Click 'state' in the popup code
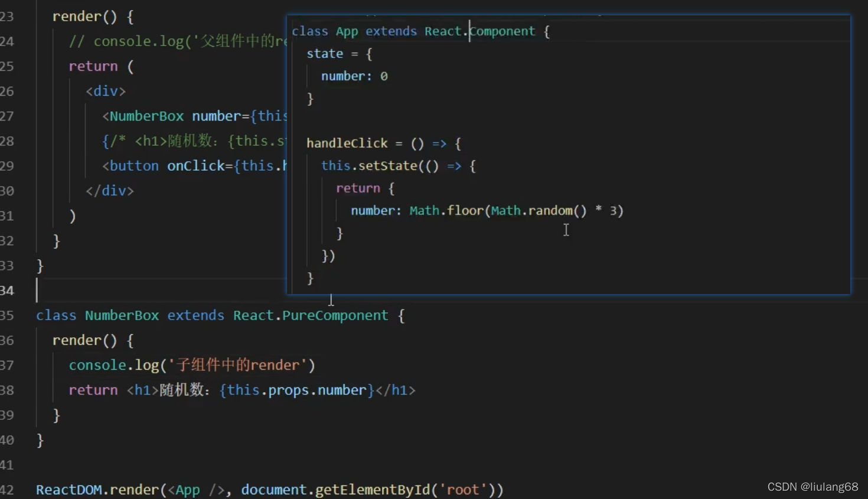Screen dimensions: 868x499 coord(325,54)
